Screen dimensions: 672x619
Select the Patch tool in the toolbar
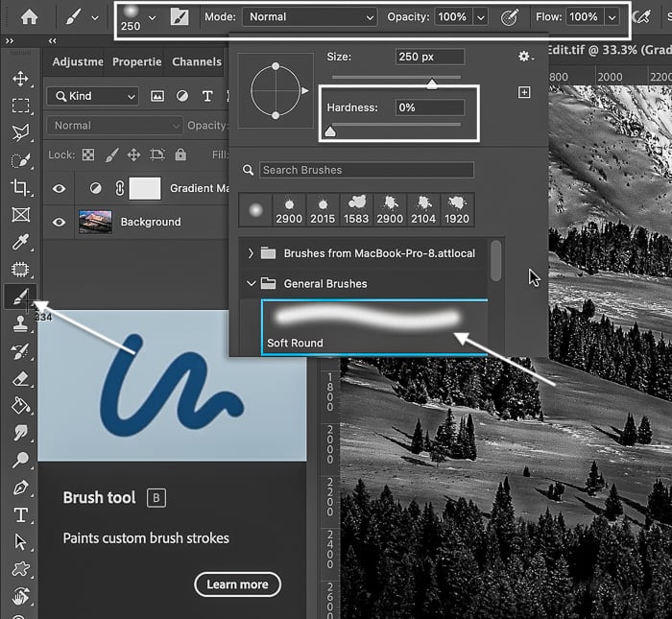click(x=20, y=269)
